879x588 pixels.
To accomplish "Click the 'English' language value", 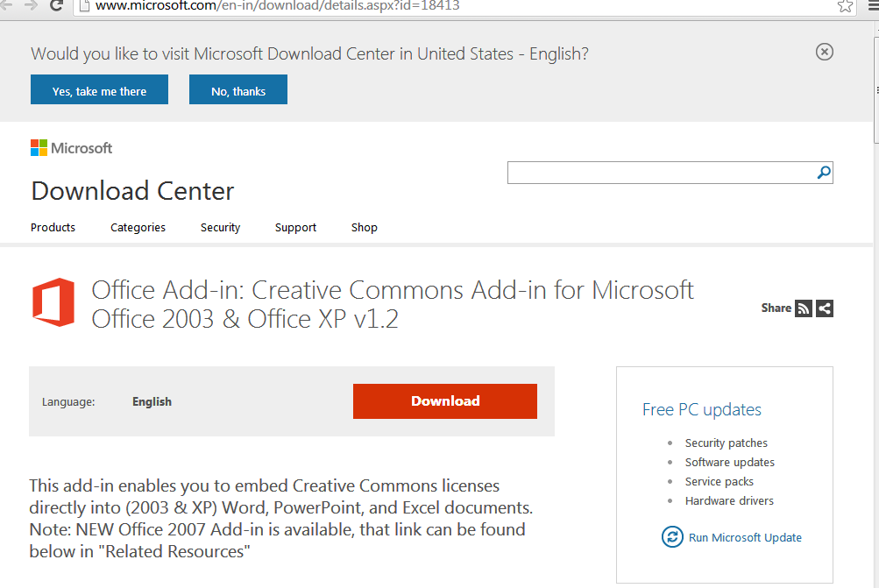I will click(152, 402).
